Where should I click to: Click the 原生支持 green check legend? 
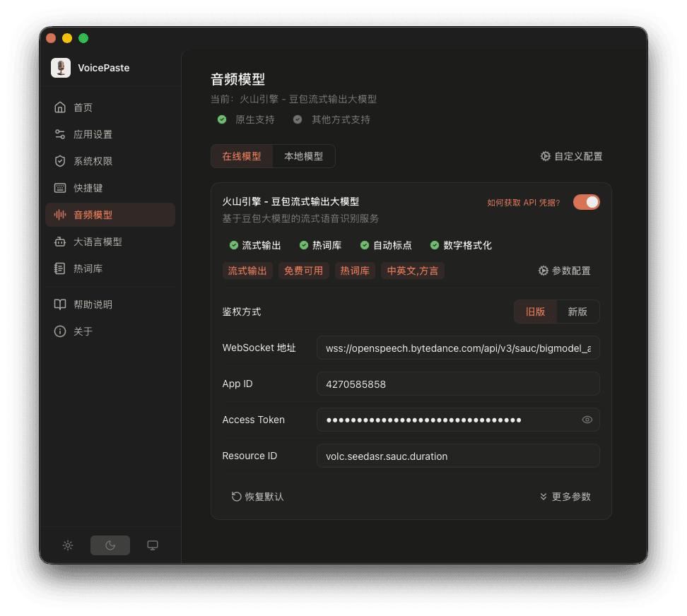246,119
